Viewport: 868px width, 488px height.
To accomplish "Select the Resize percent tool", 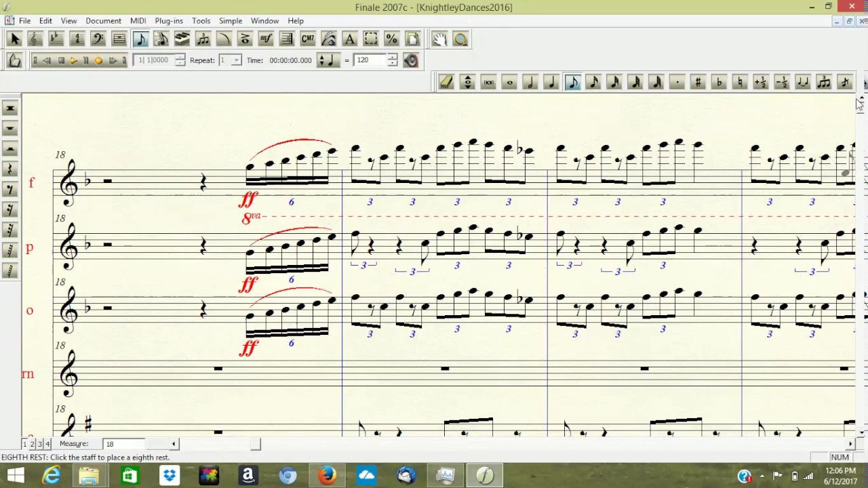I will pyautogui.click(x=392, y=39).
